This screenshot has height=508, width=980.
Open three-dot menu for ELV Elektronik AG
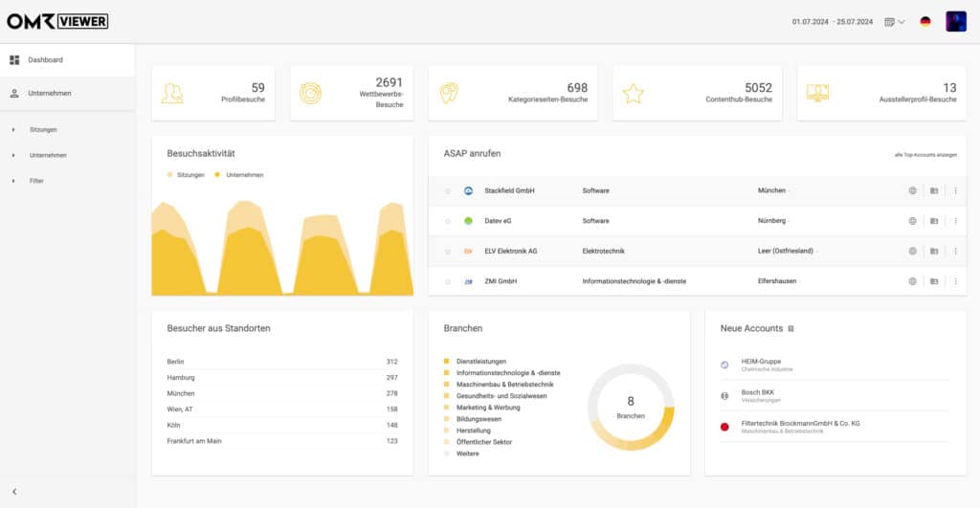(x=955, y=251)
